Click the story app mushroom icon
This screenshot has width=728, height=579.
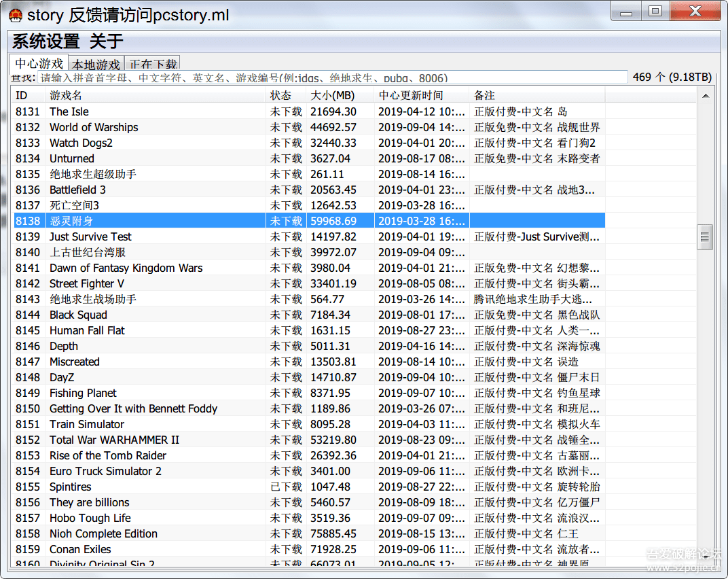point(15,15)
